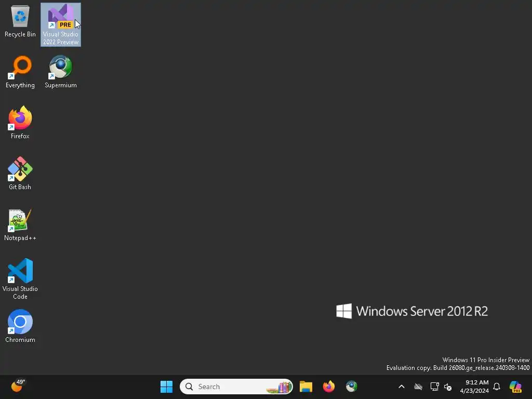Image resolution: width=532 pixels, height=399 pixels.
Task: Select the Firefox desktop shortcut
Action: [x=20, y=123]
